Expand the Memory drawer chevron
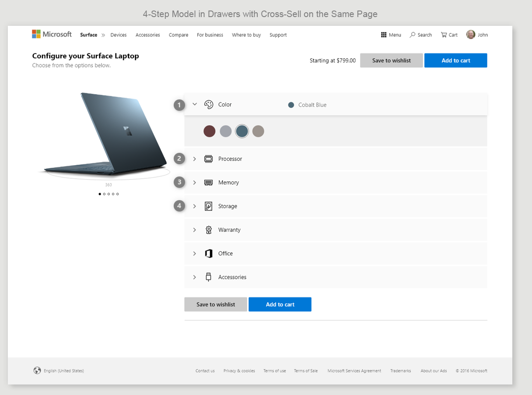The width and height of the screenshot is (532, 395). (195, 183)
